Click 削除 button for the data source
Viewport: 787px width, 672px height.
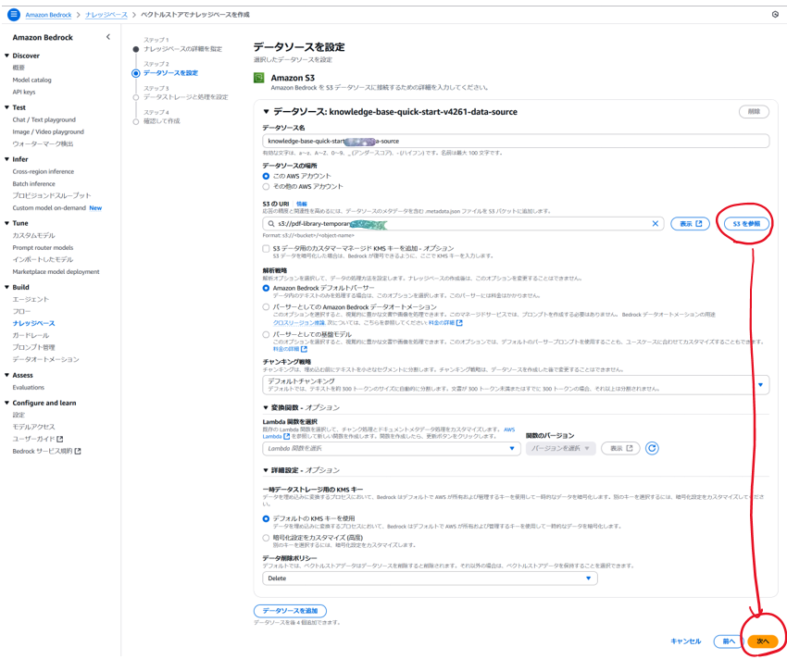tap(754, 111)
